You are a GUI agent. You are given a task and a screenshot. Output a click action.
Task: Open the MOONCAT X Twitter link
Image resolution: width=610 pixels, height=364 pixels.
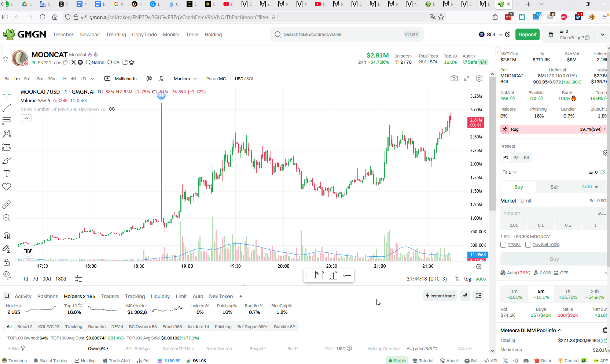(74, 63)
